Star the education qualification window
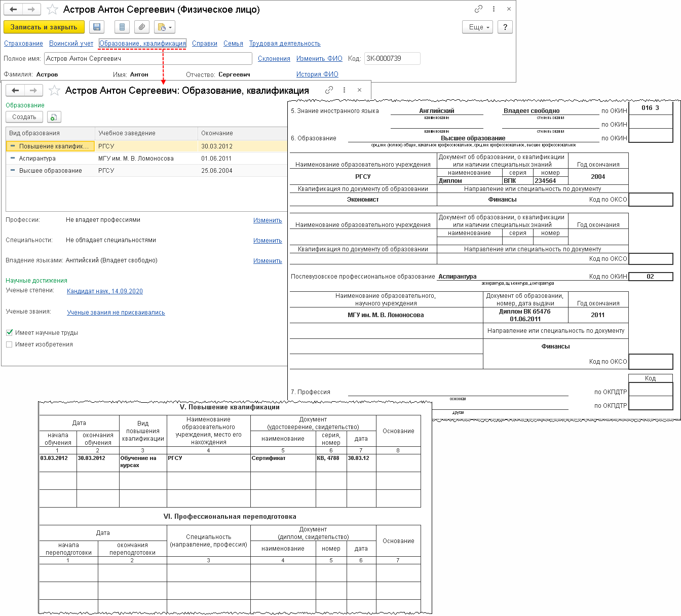Screen dimensions: 681x616 tap(54, 91)
